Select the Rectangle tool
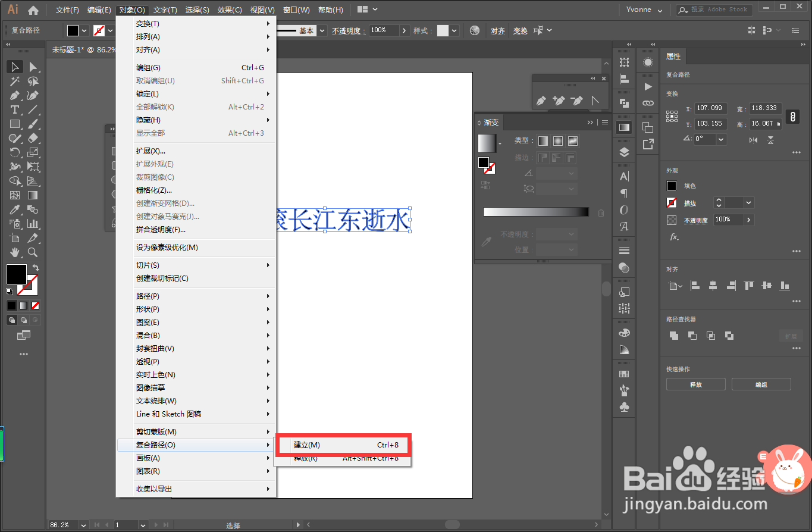812x532 pixels. 15,124
